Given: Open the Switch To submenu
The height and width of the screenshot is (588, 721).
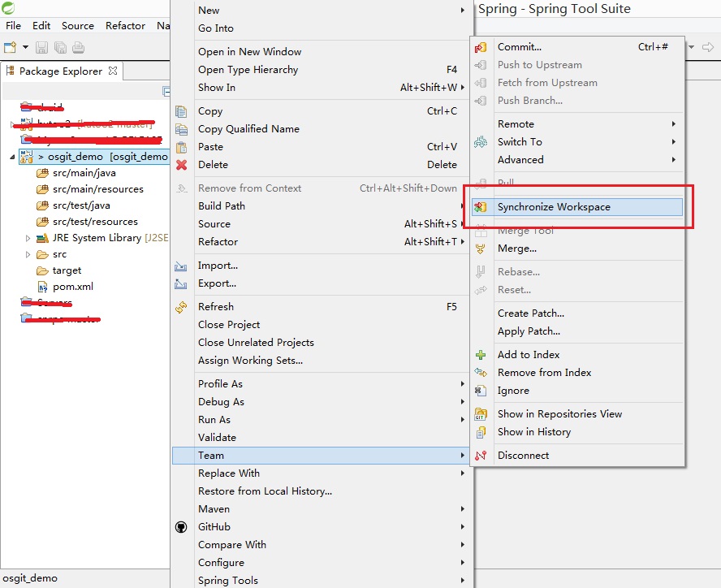Looking at the screenshot, I should 520,142.
